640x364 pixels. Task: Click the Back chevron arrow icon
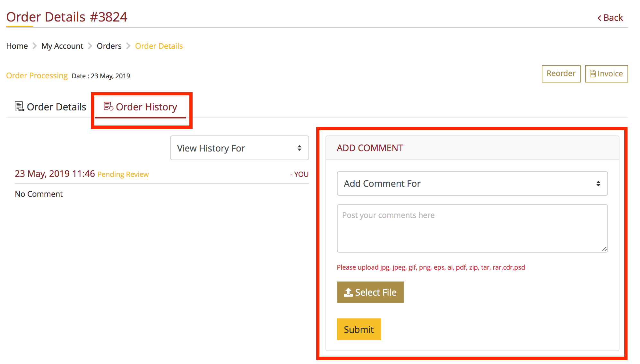pyautogui.click(x=599, y=18)
